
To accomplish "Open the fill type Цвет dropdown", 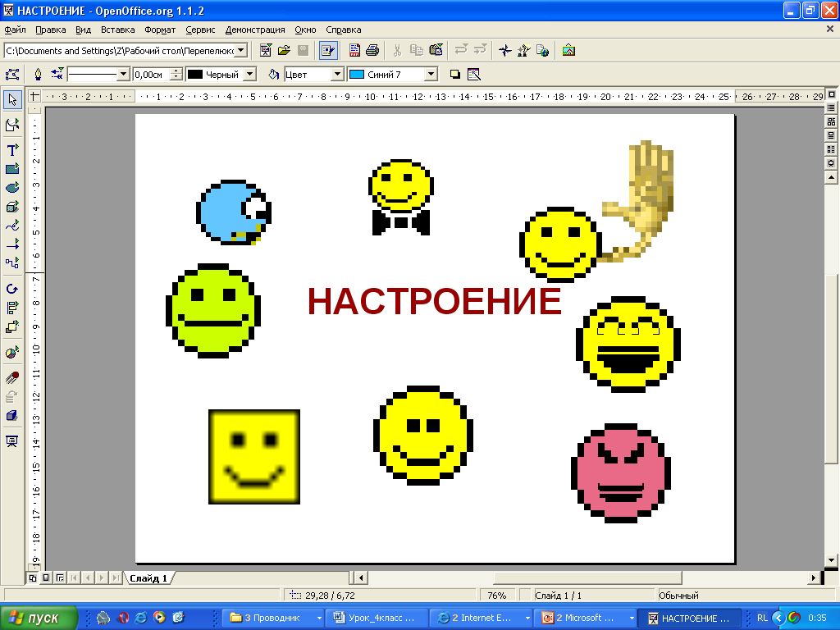I will [x=336, y=75].
